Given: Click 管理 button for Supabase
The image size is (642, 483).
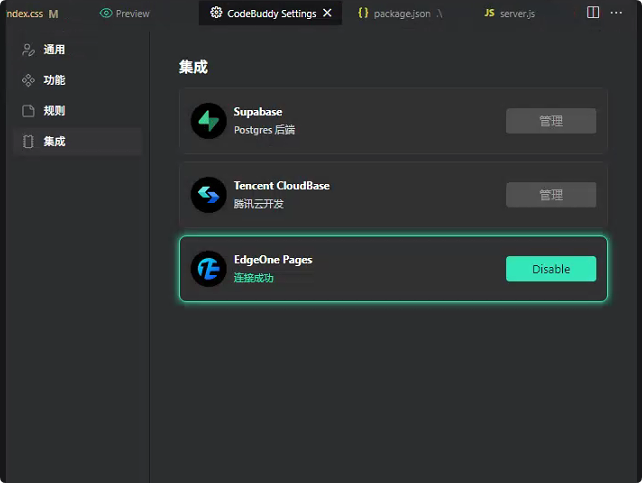Looking at the screenshot, I should click(551, 121).
